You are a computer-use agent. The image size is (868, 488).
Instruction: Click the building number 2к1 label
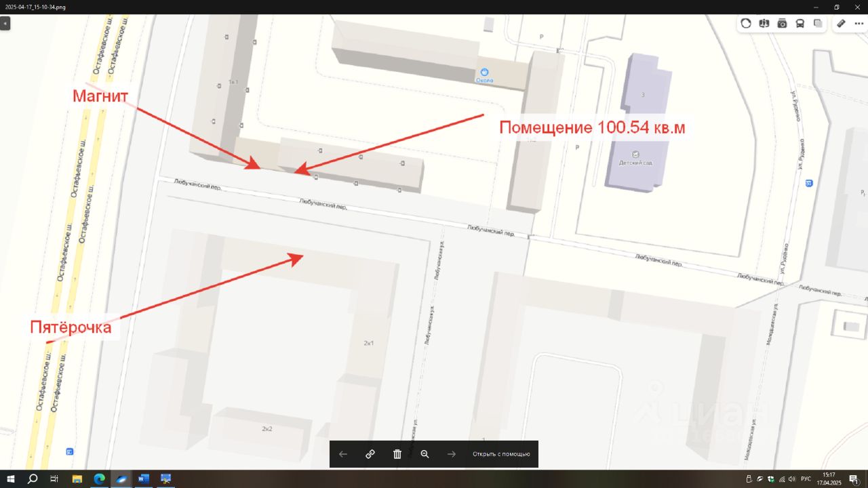(x=369, y=343)
